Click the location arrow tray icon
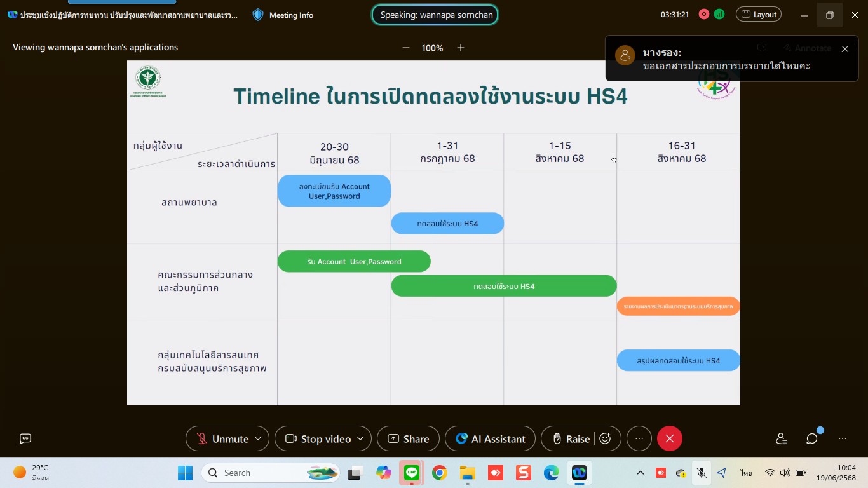This screenshot has width=868, height=488. 721,473
